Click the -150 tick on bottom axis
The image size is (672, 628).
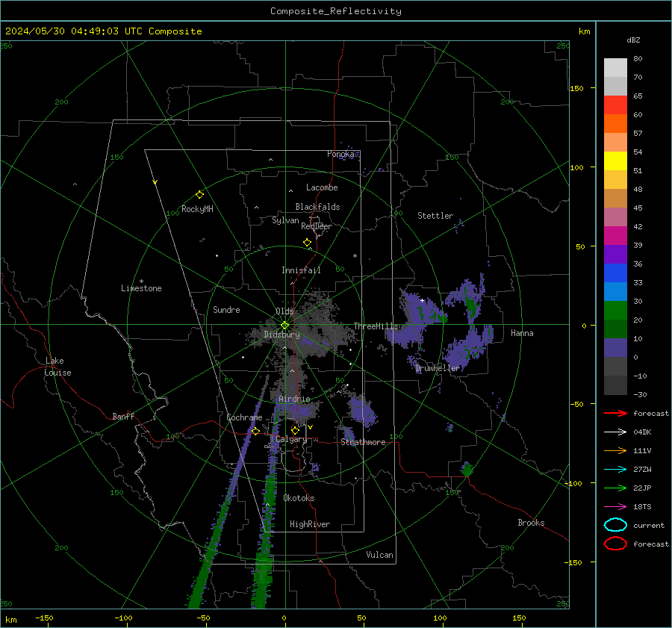point(44,618)
